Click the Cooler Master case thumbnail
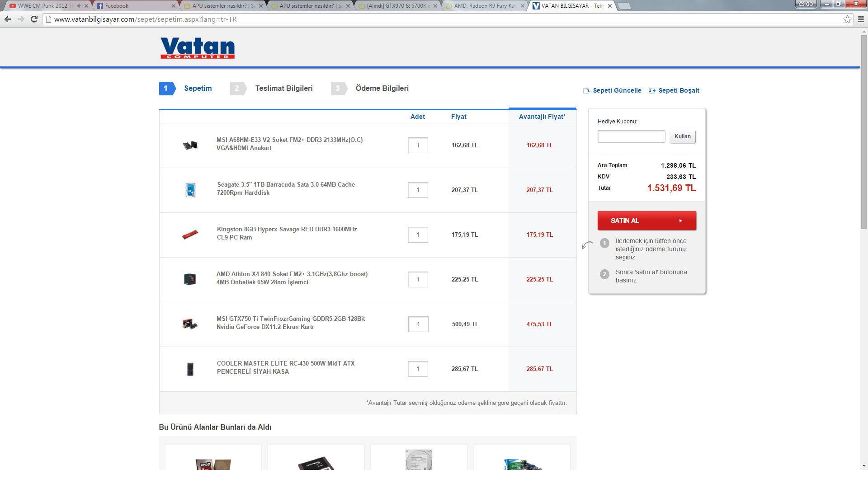The width and height of the screenshot is (868, 488). coord(190,369)
